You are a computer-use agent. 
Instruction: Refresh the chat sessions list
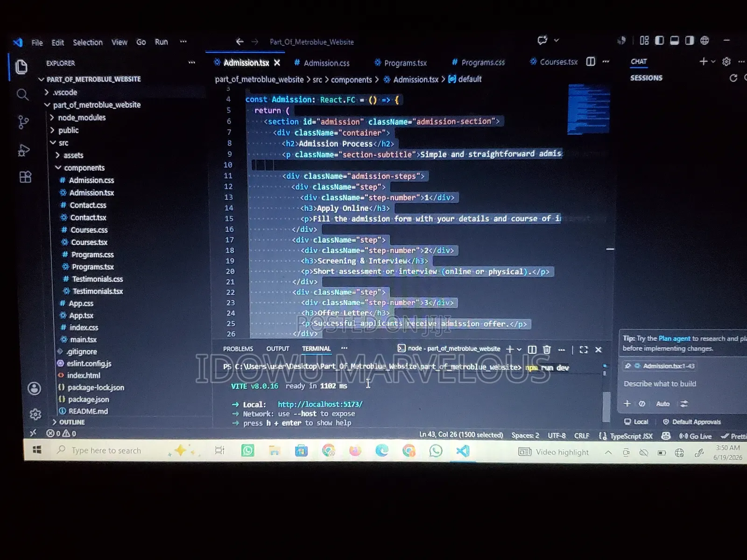pyautogui.click(x=733, y=78)
